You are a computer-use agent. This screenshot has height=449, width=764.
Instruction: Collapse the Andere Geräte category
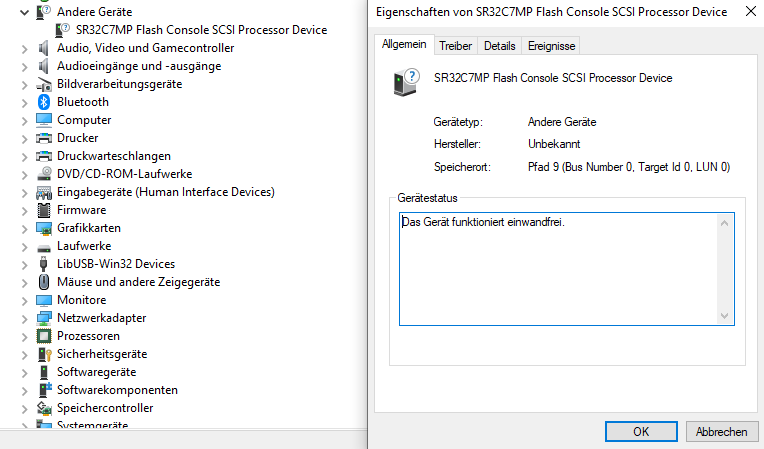click(23, 12)
